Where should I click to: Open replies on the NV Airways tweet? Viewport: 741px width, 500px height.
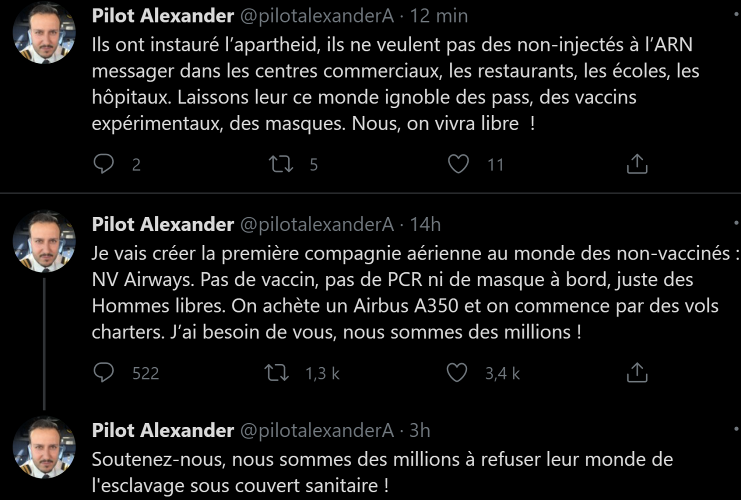click(104, 373)
